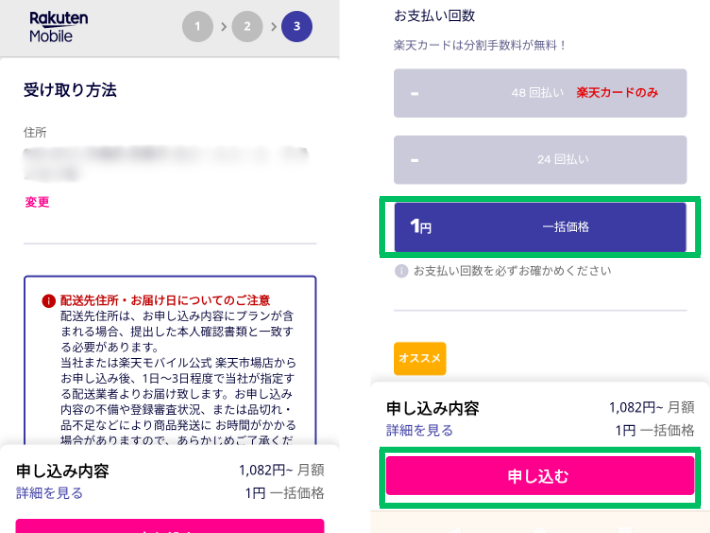Select the 1円 一括価格 payment option
The image size is (710, 533).
pyautogui.click(x=540, y=227)
